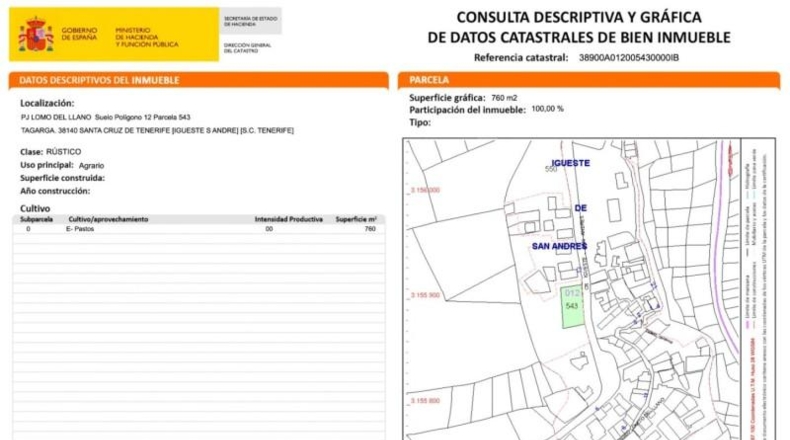Click the 'Localización:' label
The image size is (790, 440).
pyautogui.click(x=47, y=103)
